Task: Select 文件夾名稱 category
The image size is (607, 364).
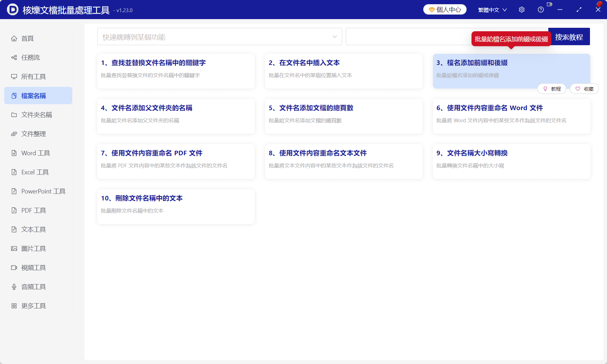Action: click(x=38, y=115)
